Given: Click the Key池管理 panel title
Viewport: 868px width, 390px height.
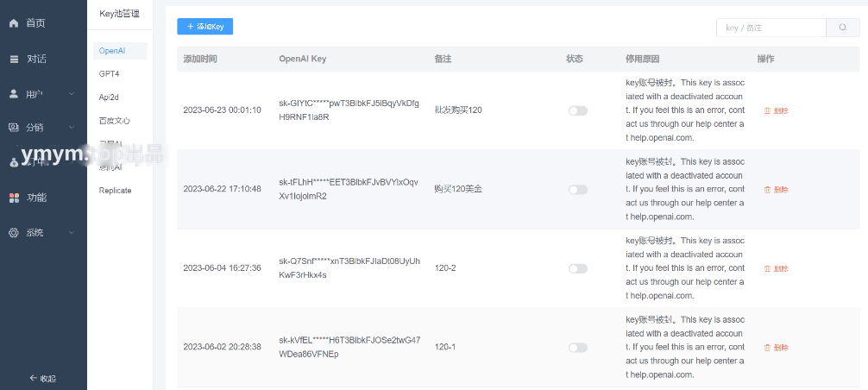Looking at the screenshot, I should 119,15.
